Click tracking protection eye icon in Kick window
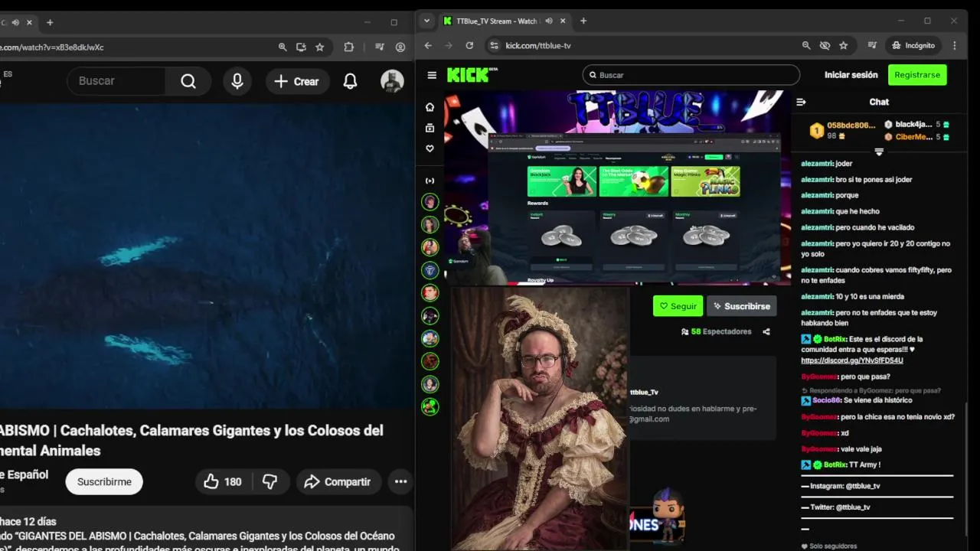This screenshot has height=551, width=980. click(x=825, y=45)
